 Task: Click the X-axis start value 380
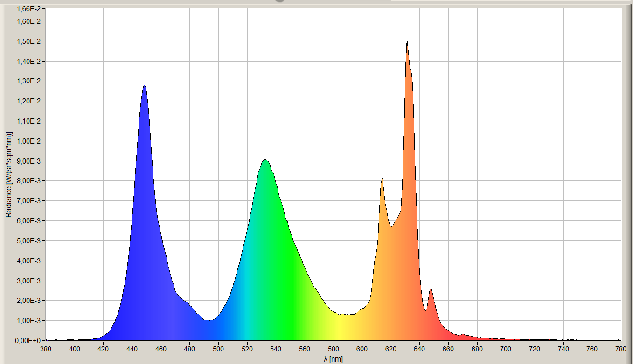tap(46, 349)
